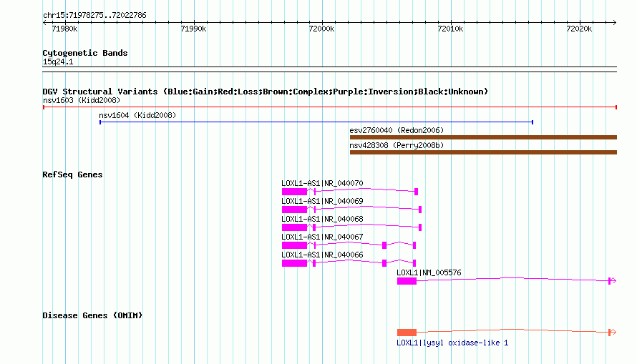Click the nsv1604 (Kidd2008) variant label
Viewport: 637px width, 364px height.
[137, 115]
